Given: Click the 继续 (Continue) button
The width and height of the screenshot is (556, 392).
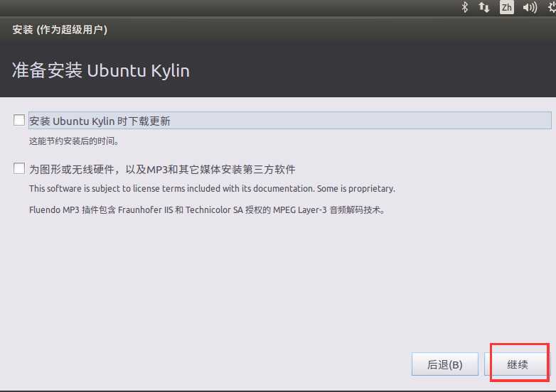Looking at the screenshot, I should point(517,364).
